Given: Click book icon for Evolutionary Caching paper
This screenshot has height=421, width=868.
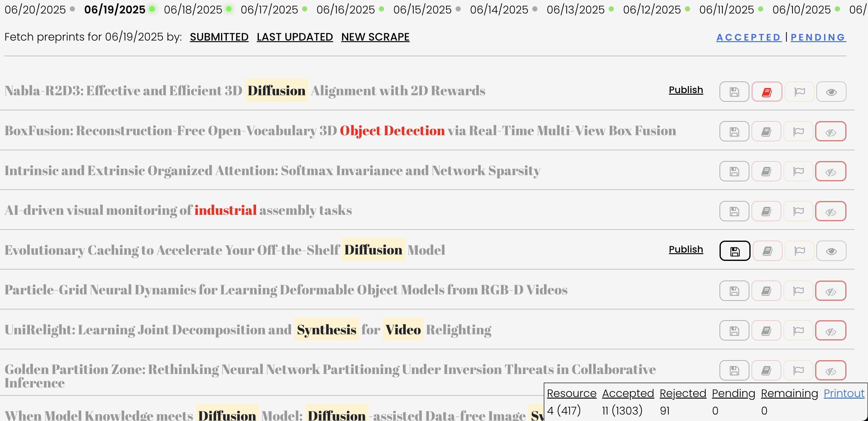Looking at the screenshot, I should click(767, 251).
